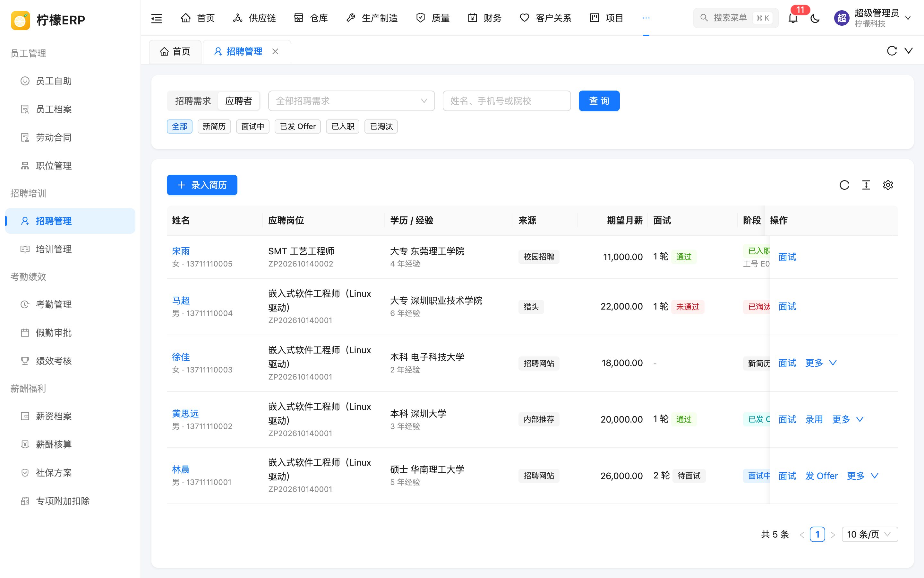Viewport: 924px width, 578px height.
Task: Open 劳动合同 in the sidebar
Action: tap(70, 138)
